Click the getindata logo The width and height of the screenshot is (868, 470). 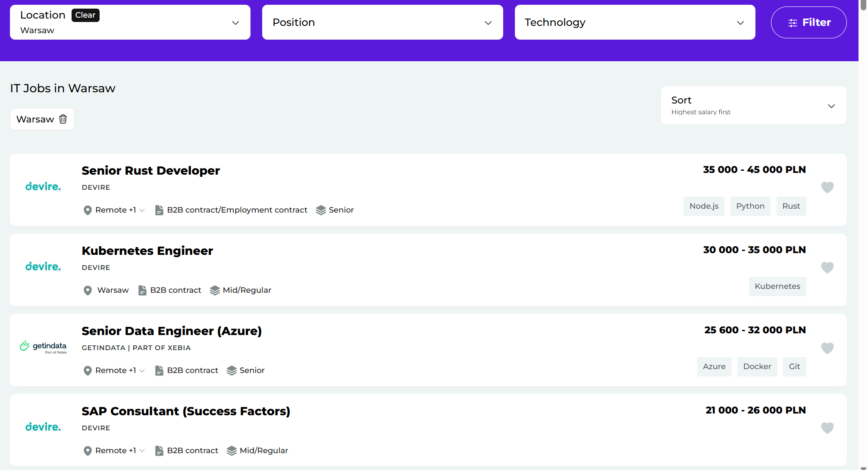(43, 347)
